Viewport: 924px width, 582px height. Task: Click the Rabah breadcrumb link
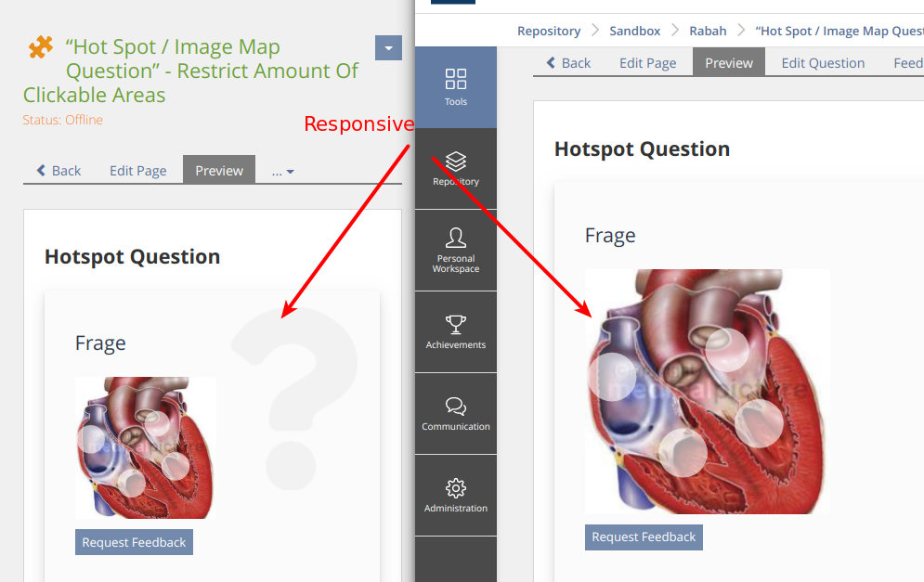(708, 31)
